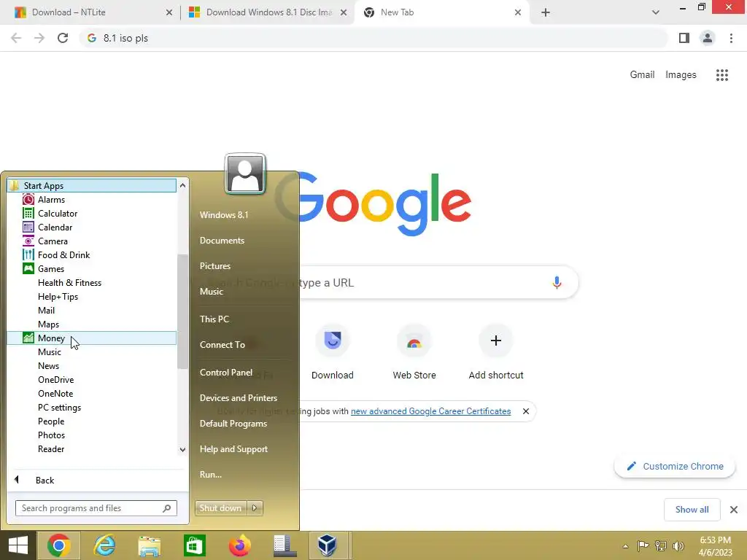Image resolution: width=747 pixels, height=560 pixels.
Task: Click the Windows Start button
Action: tap(18, 545)
